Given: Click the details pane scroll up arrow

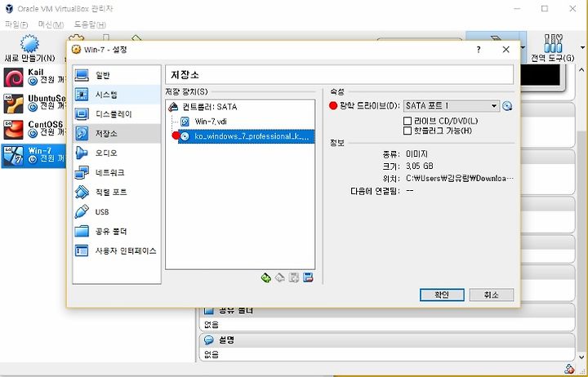Looking at the screenshot, I should (x=581, y=70).
